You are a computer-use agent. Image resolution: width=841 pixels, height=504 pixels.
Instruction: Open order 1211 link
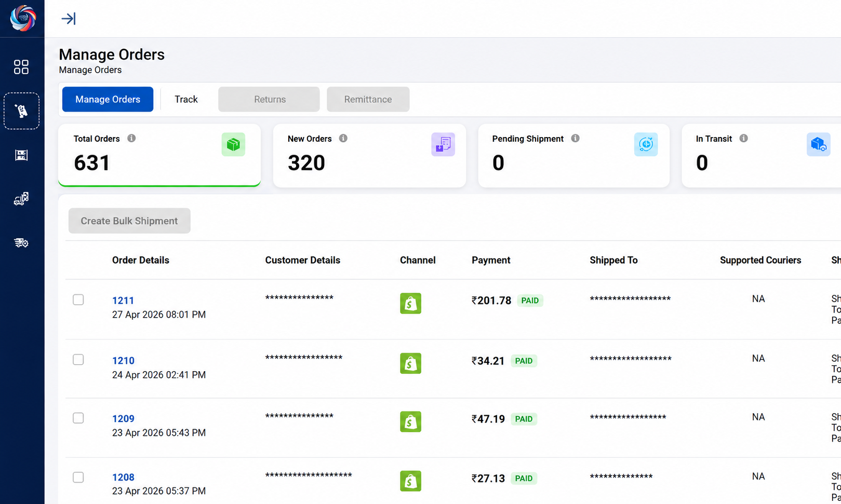[x=123, y=301]
